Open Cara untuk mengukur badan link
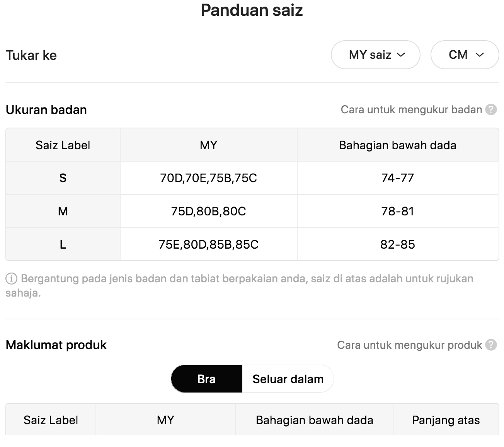Image resolution: width=504 pixels, height=447 pixels. pos(411,110)
